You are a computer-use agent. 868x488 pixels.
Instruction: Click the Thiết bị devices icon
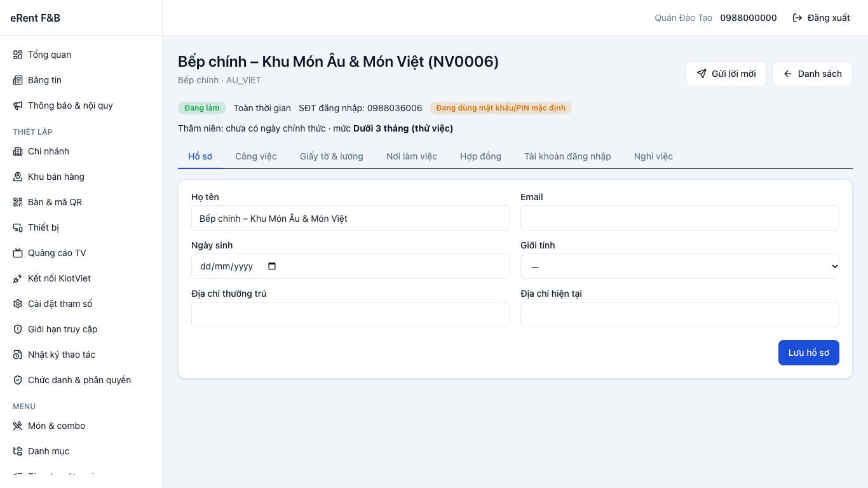18,227
